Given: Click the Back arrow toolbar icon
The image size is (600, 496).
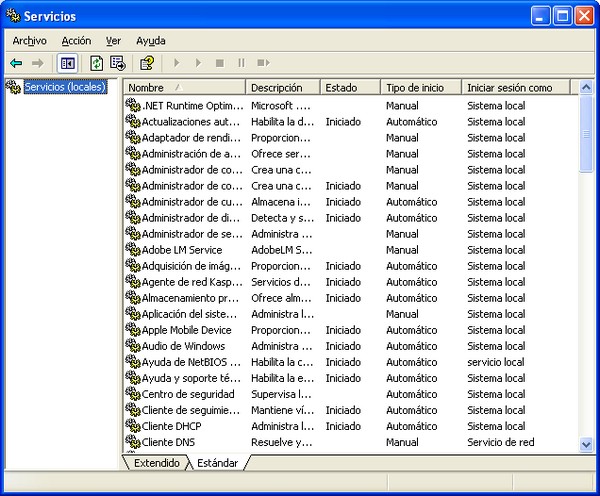Looking at the screenshot, I should (16, 63).
